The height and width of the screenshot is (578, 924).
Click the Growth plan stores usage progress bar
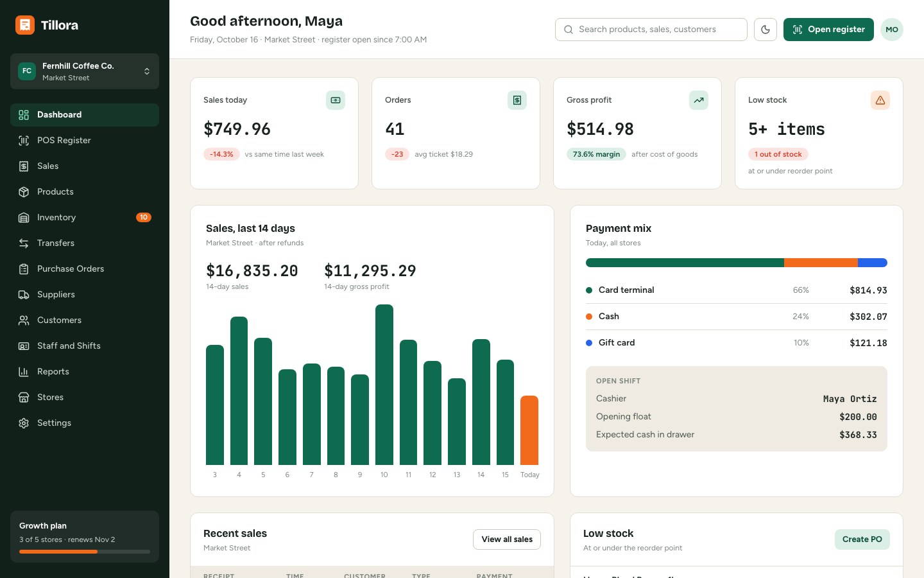(x=85, y=552)
